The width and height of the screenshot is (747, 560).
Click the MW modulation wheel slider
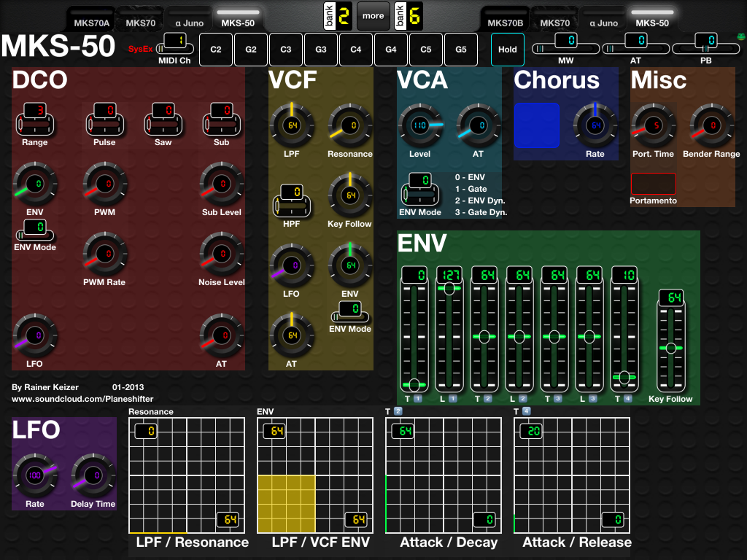(x=566, y=44)
